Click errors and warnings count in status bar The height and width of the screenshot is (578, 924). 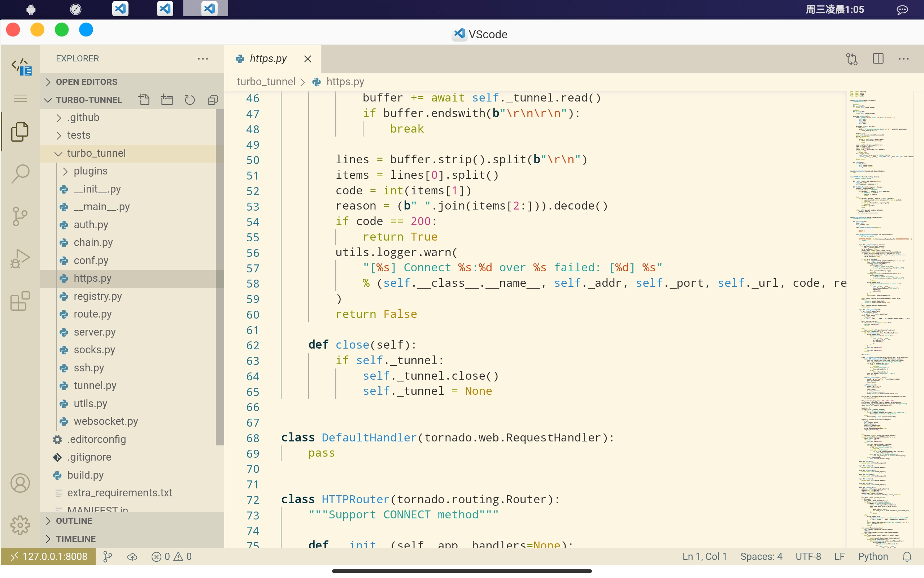click(x=171, y=557)
